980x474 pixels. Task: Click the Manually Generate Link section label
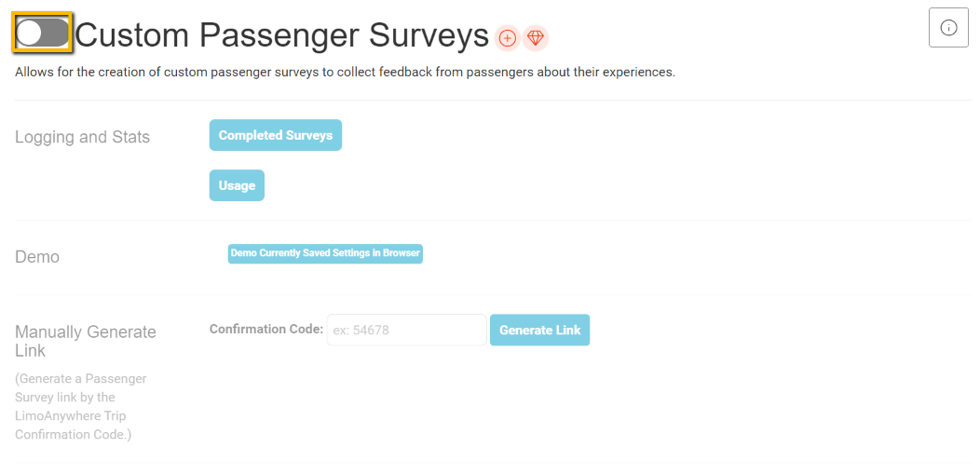[x=85, y=341]
